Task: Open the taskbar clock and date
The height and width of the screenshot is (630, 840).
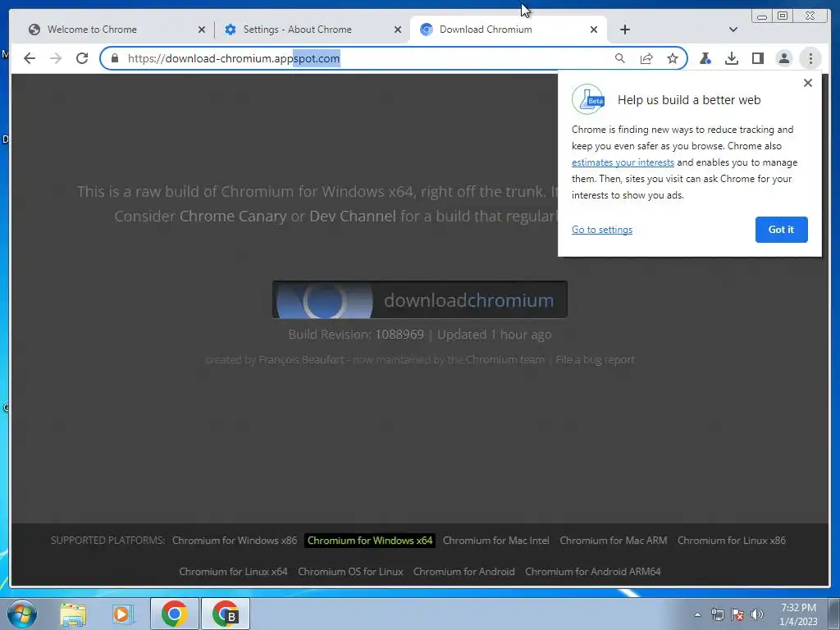Action: pos(798,614)
